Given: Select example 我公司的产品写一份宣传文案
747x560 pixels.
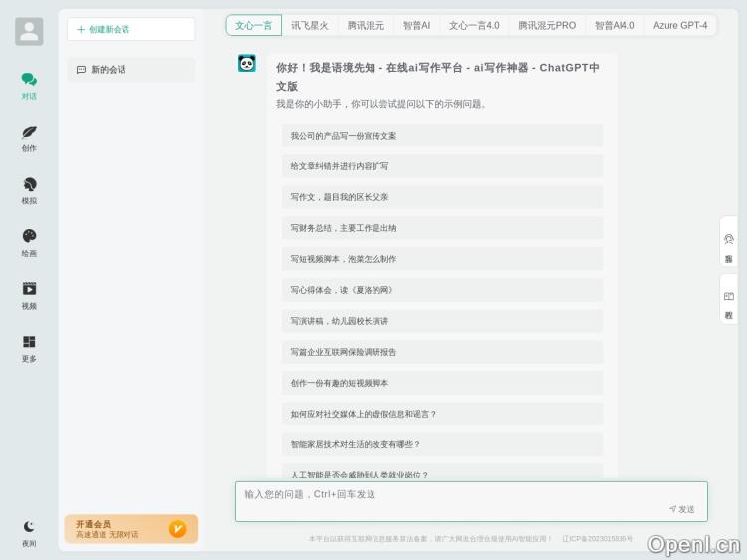Looking at the screenshot, I should [x=442, y=136].
